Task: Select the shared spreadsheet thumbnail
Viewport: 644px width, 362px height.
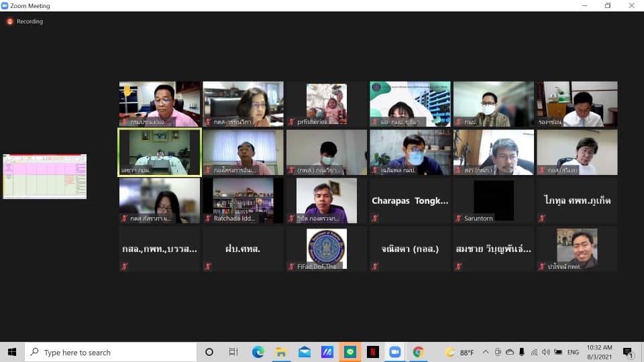Action: pos(45,176)
